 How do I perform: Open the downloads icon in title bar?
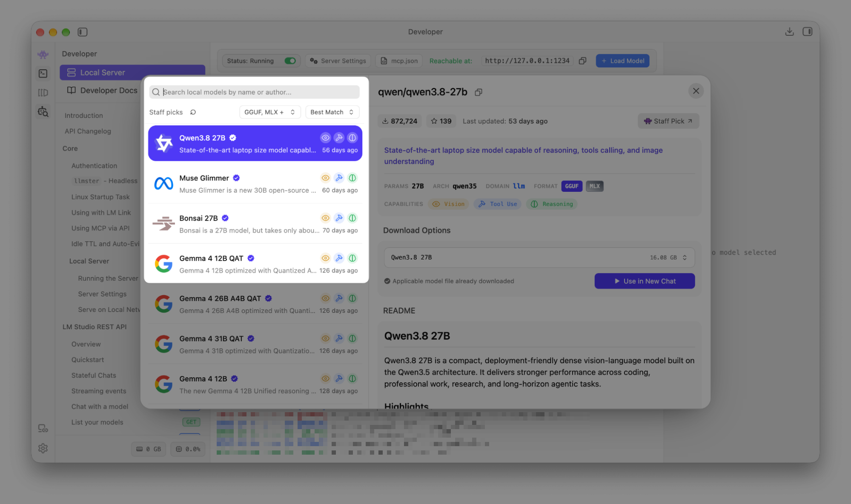pos(789,32)
